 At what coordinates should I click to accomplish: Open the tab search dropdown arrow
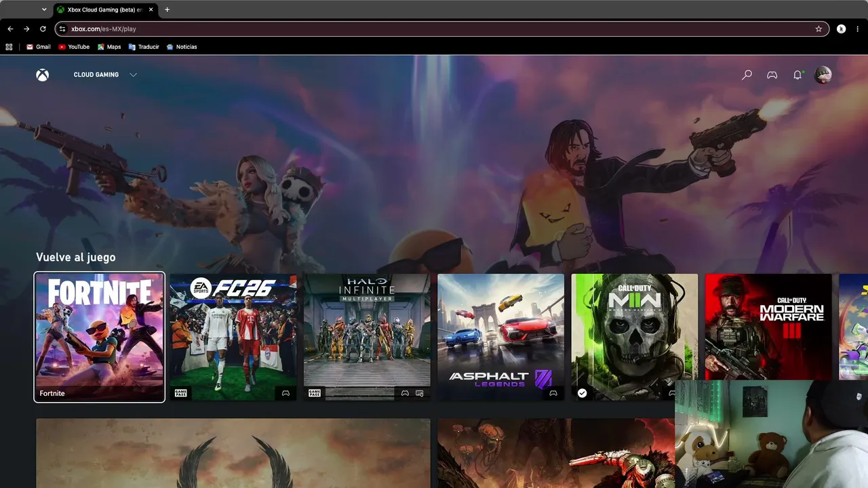44,9
